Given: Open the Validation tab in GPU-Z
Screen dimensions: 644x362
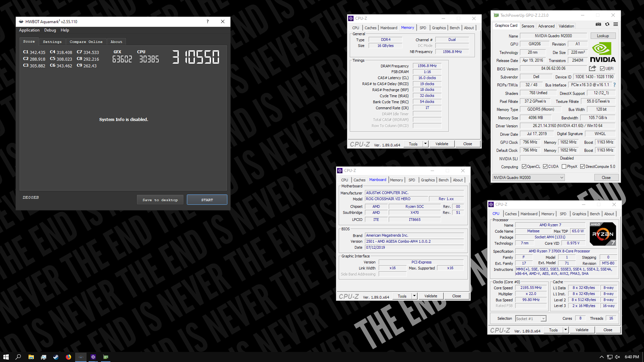Looking at the screenshot, I should (566, 26).
